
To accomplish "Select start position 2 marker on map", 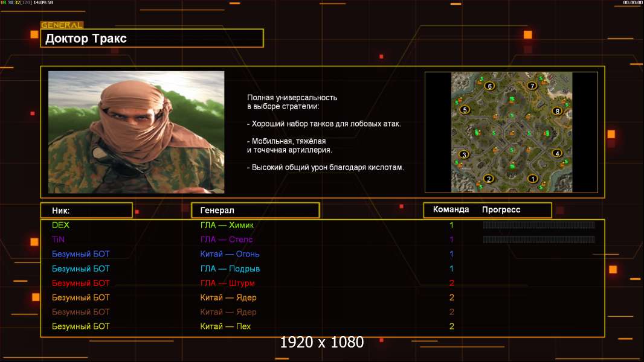I will pos(489,179).
